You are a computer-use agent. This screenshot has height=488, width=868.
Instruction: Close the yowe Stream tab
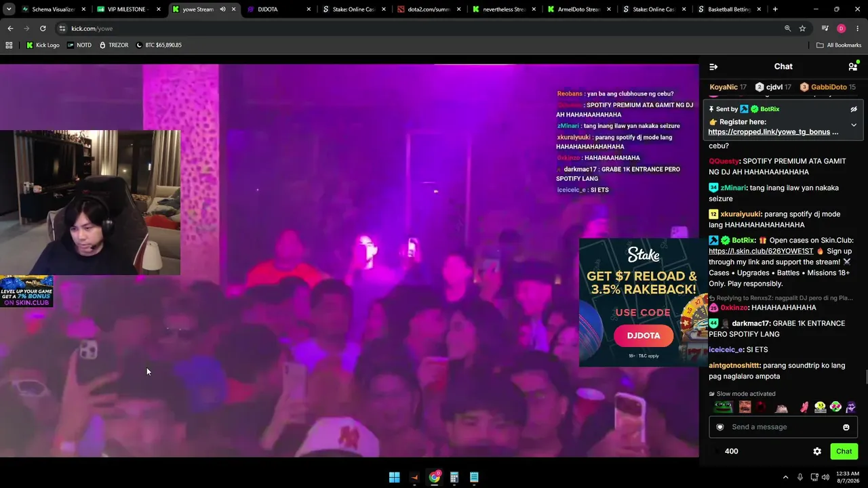point(233,9)
